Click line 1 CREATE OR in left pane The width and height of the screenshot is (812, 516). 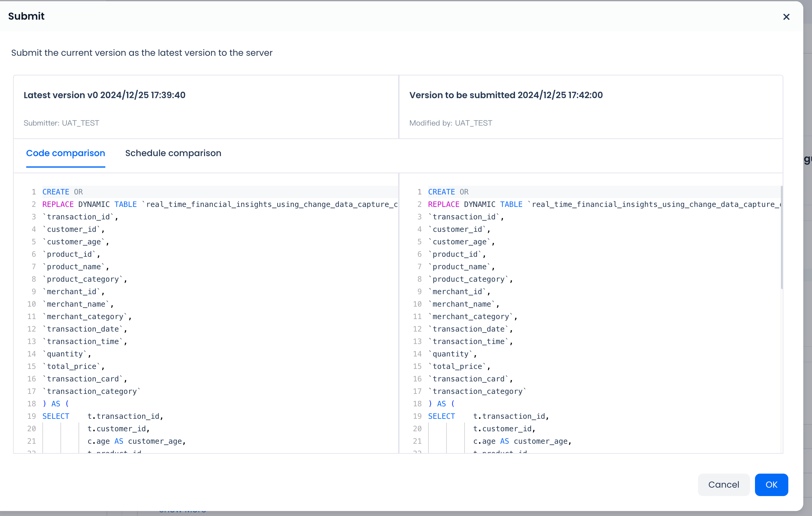coord(62,192)
